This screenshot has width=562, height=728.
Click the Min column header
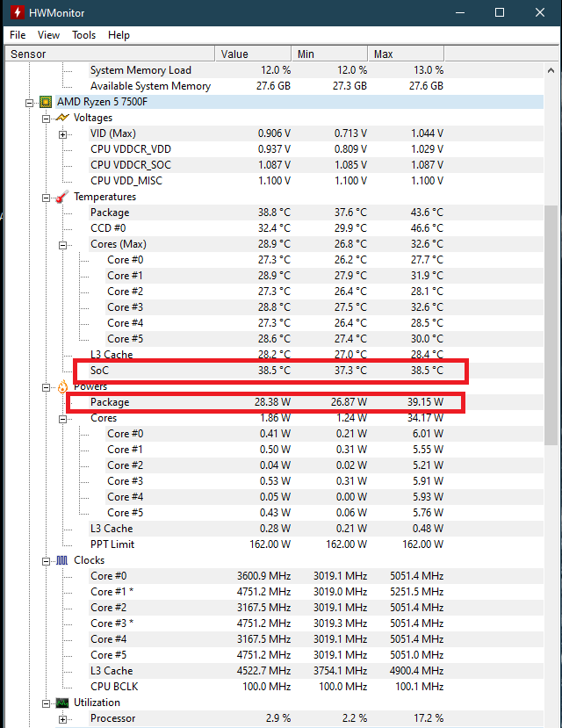329,54
